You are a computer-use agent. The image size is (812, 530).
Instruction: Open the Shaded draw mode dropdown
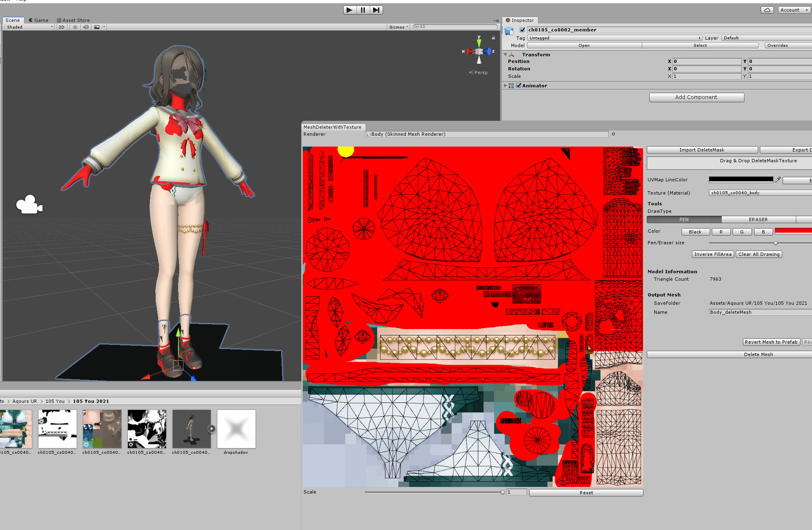[x=29, y=27]
